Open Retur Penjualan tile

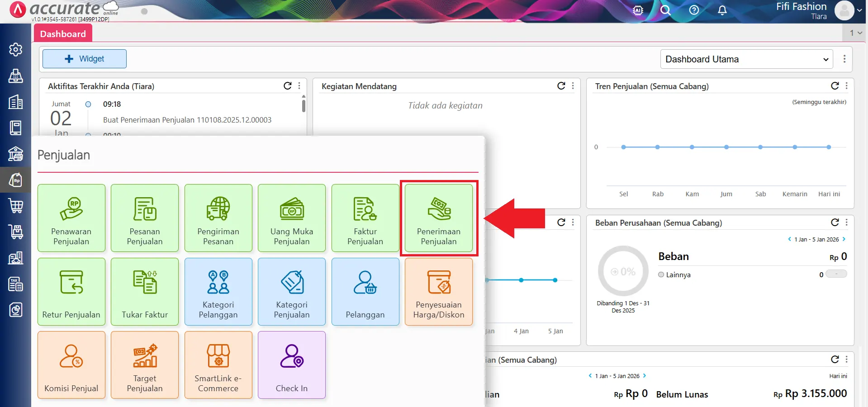pos(71,292)
